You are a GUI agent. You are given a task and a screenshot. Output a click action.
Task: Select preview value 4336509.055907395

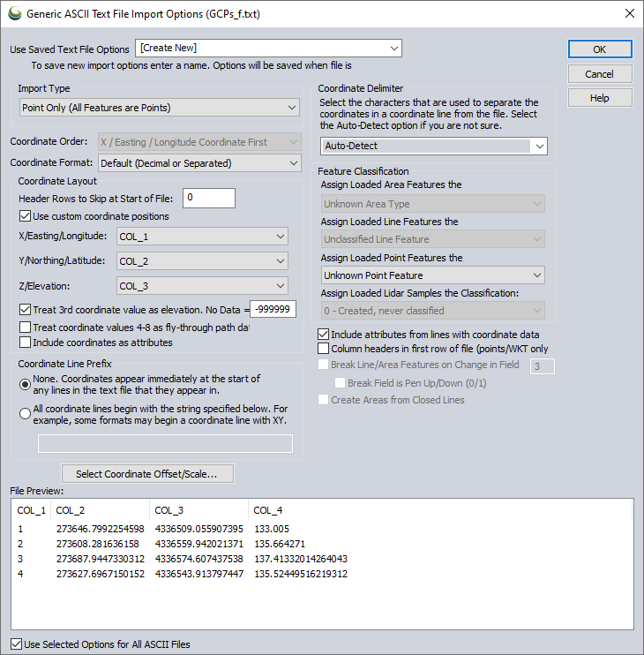pos(199,529)
